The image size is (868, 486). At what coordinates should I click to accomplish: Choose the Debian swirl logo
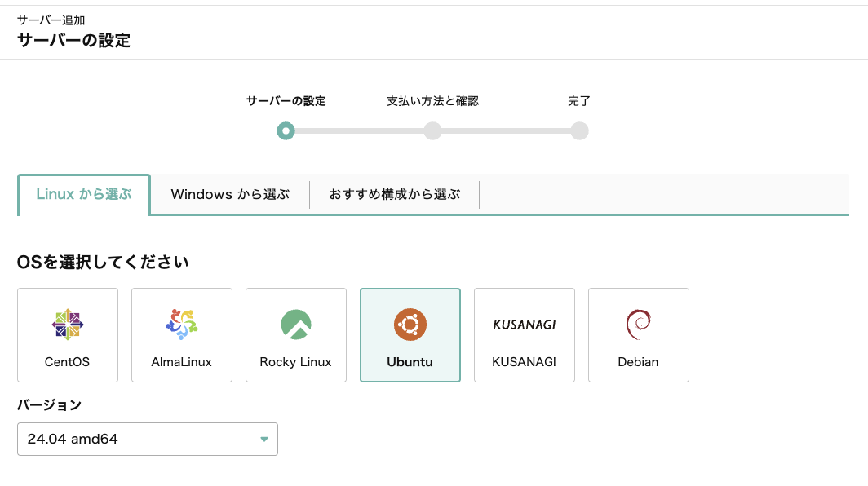click(x=638, y=325)
